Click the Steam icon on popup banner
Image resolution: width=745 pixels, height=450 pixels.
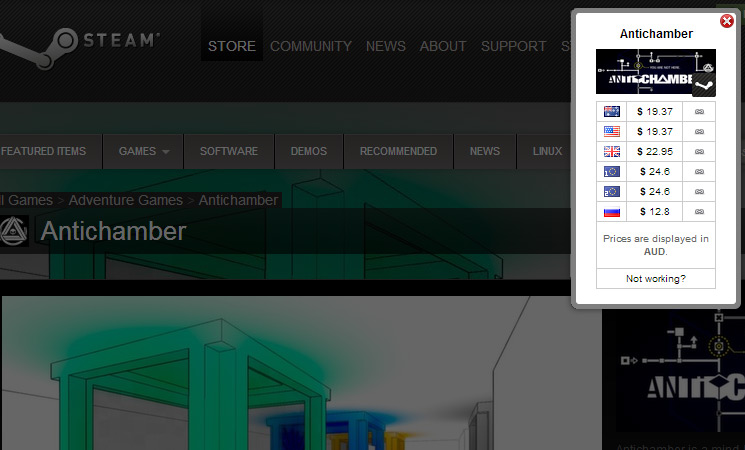click(704, 85)
